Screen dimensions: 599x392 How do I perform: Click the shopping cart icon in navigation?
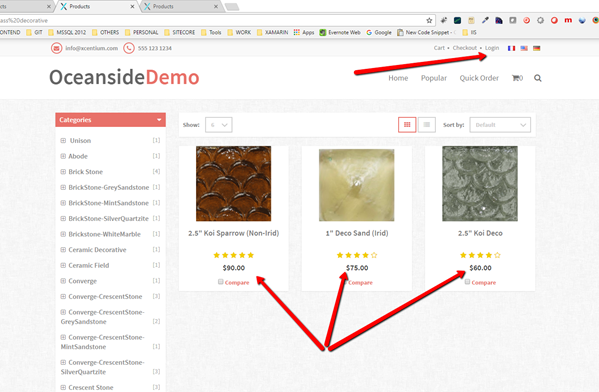click(x=517, y=78)
